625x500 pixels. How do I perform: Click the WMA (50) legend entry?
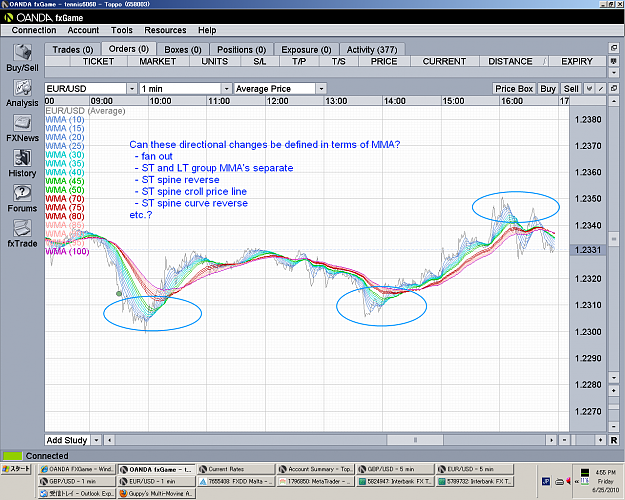click(x=65, y=190)
